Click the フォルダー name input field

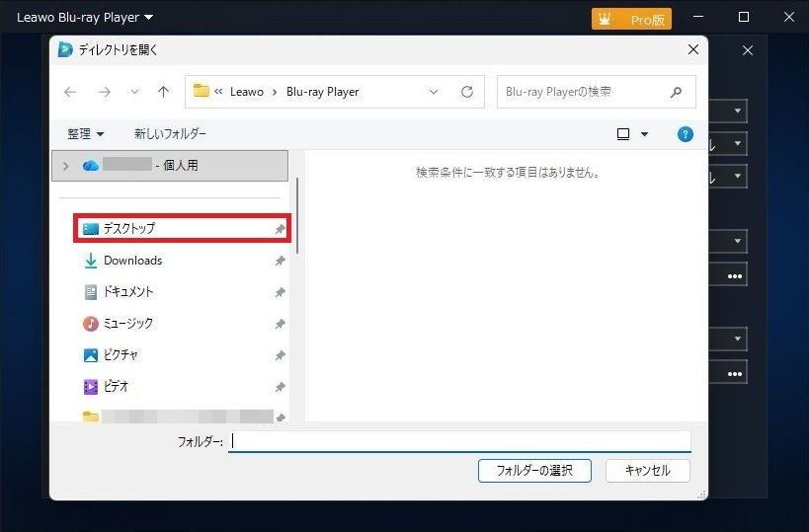pyautogui.click(x=459, y=441)
